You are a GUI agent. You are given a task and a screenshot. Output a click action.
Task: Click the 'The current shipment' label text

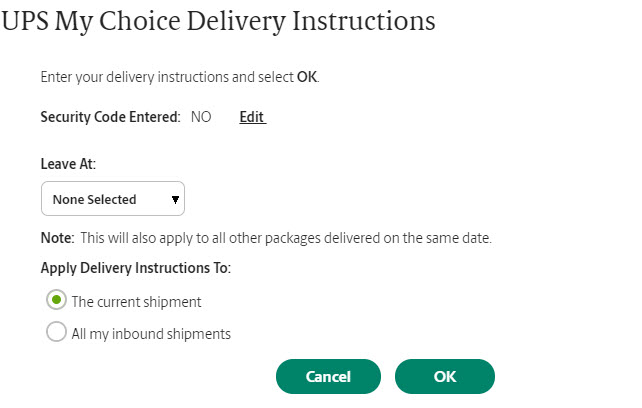click(136, 302)
